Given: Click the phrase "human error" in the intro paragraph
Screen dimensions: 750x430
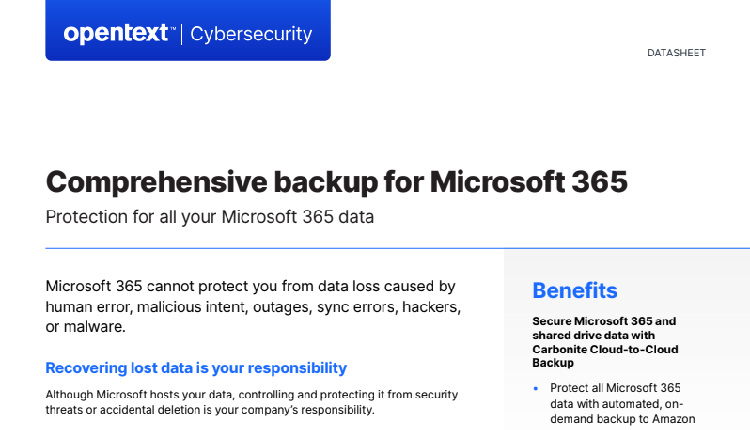Looking at the screenshot, I should click(x=86, y=307).
